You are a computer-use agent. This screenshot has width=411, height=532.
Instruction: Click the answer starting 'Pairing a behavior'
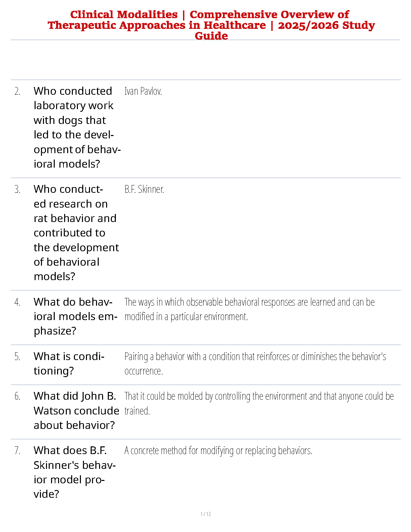[x=255, y=363]
